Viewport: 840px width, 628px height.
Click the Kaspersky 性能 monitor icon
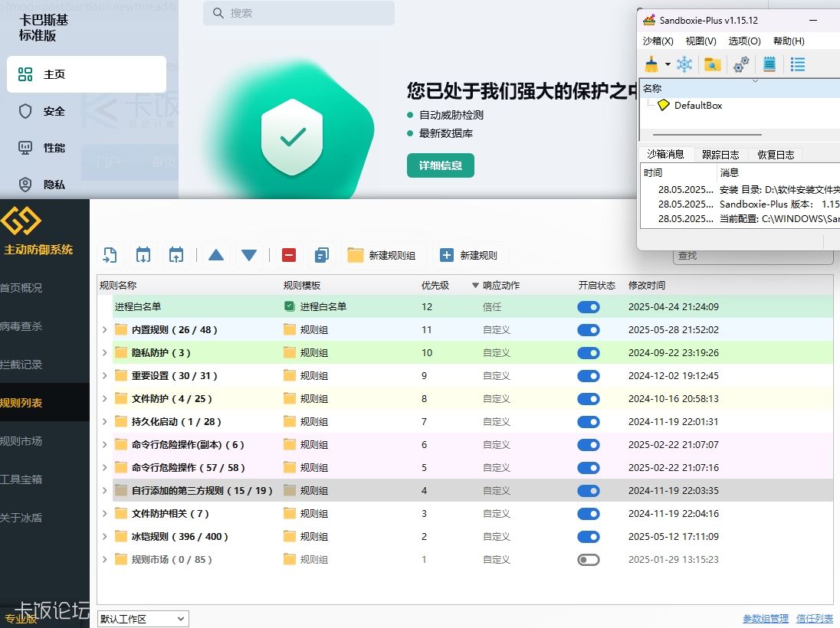pos(25,148)
